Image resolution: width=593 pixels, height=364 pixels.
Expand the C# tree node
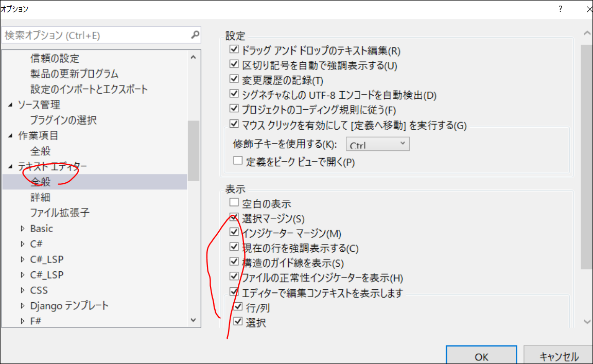click(x=22, y=244)
